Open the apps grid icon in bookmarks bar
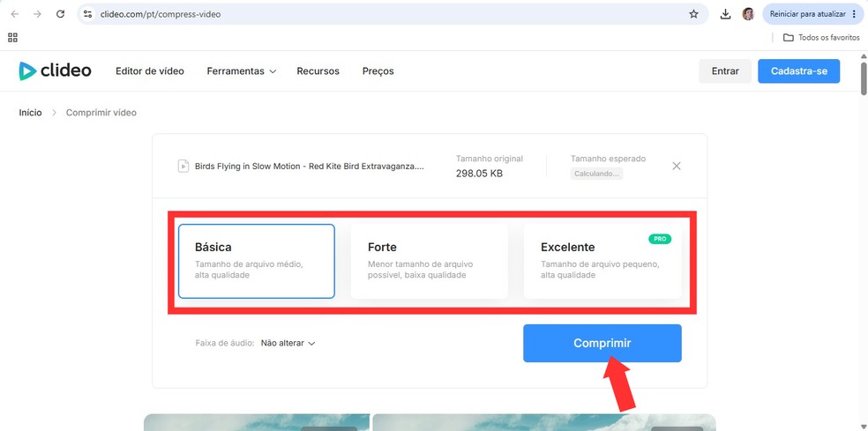This screenshot has width=868, height=431. (12, 38)
